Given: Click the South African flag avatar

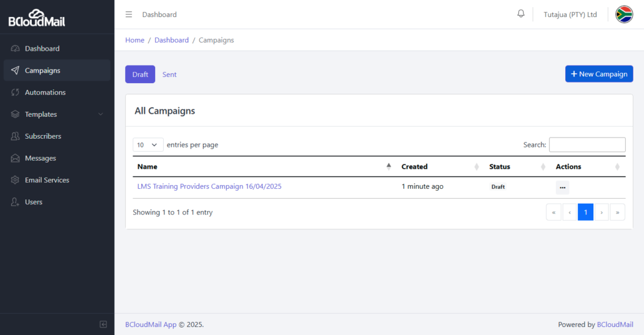Looking at the screenshot, I should [624, 14].
